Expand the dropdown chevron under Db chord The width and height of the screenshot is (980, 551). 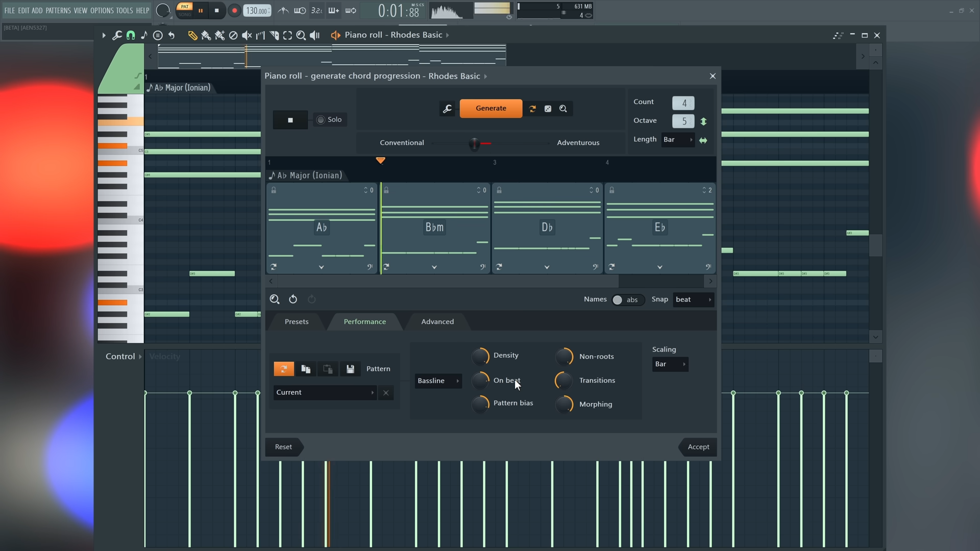point(547,267)
